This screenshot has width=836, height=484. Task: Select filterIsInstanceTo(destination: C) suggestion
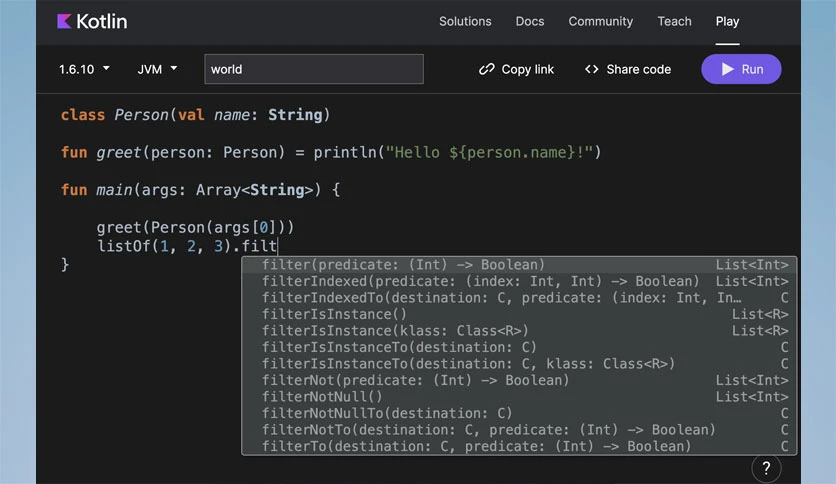pyautogui.click(x=519, y=348)
